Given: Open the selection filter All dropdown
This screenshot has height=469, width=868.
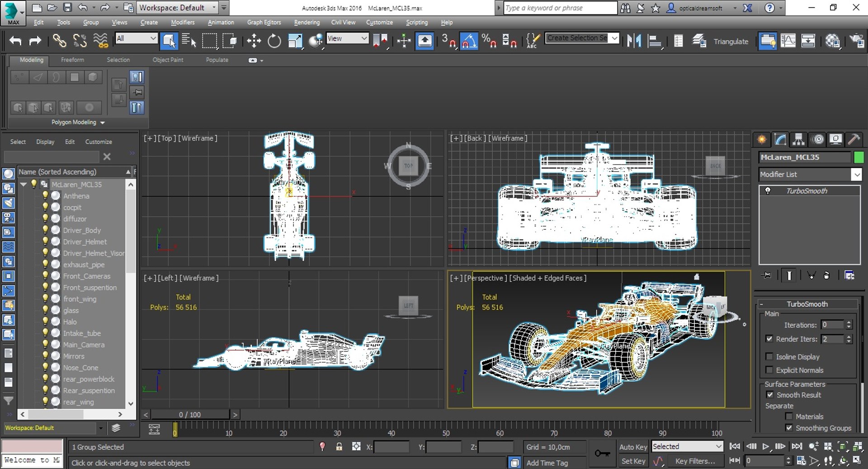Looking at the screenshot, I should (136, 38).
